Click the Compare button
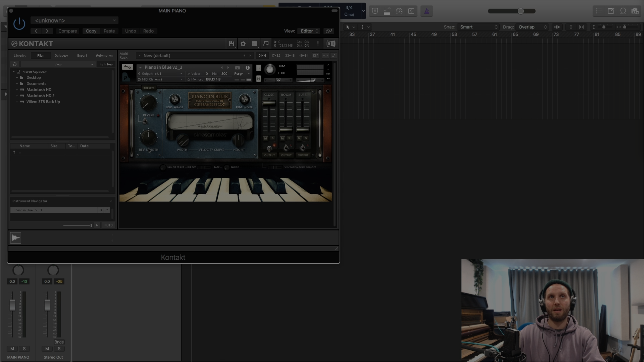Viewport: 644px width, 362px height. [67, 31]
